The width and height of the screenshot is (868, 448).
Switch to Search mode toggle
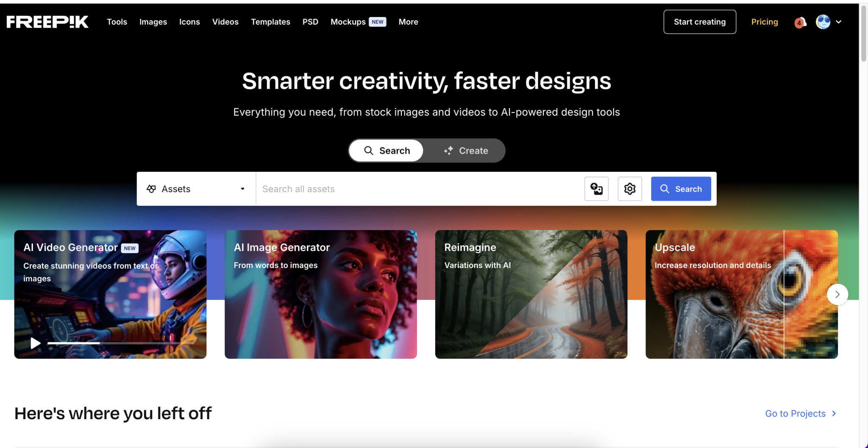pos(386,151)
